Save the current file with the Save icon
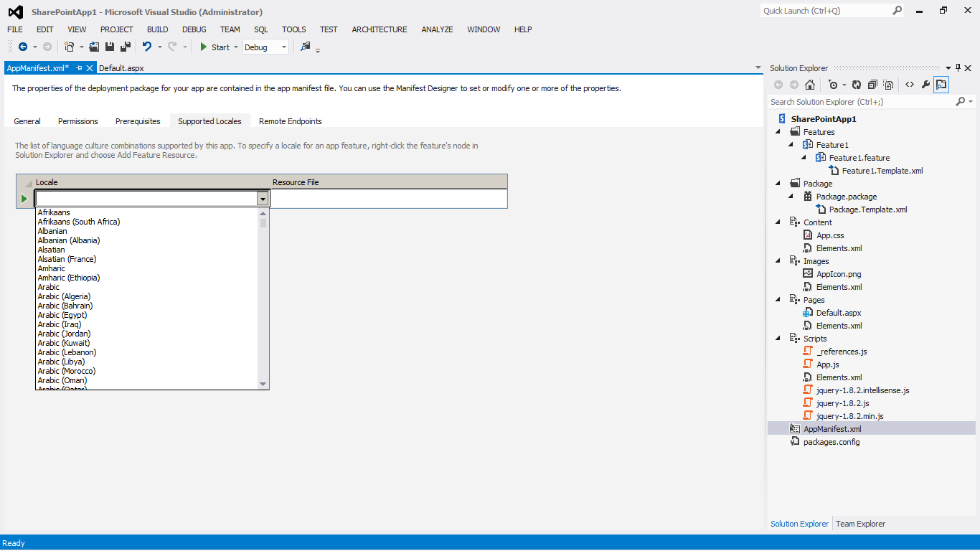Image resolution: width=980 pixels, height=551 pixels. pos(110,47)
